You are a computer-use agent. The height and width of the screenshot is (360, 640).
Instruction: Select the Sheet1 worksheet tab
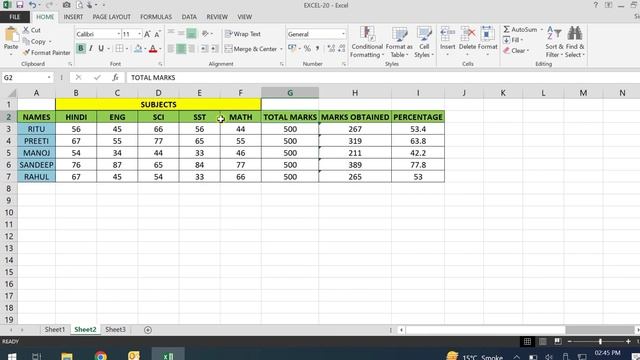55,329
